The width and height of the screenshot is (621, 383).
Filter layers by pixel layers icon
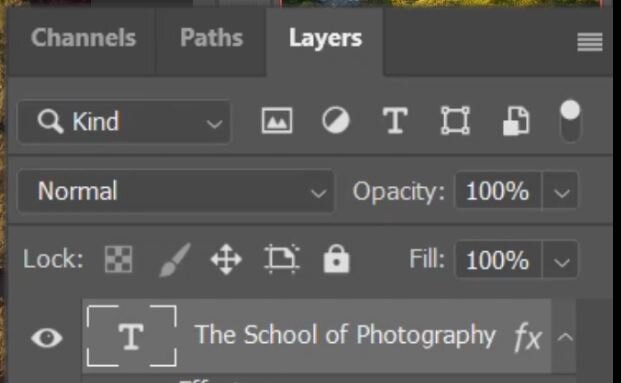pyautogui.click(x=277, y=120)
